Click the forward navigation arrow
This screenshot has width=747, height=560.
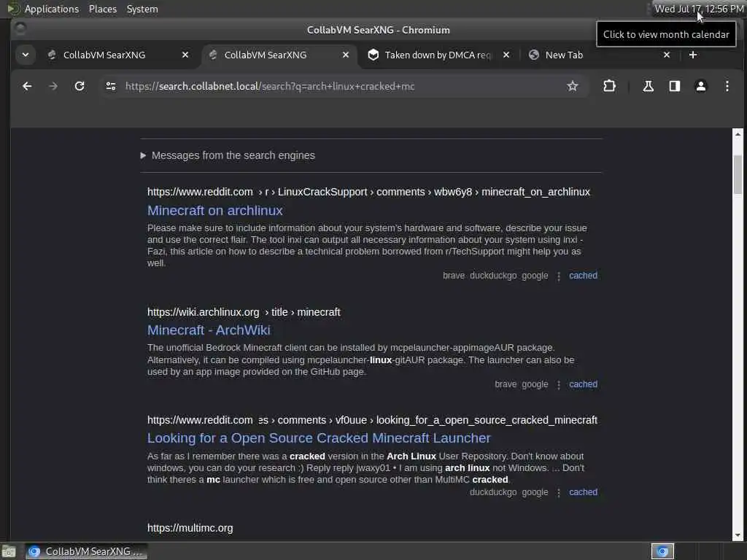coord(53,86)
